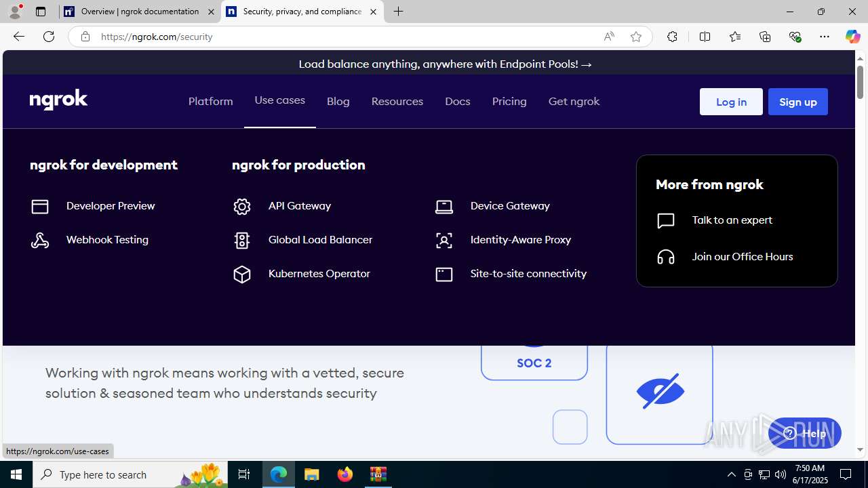Click the Office Hours headphones icon
The width and height of the screenshot is (868, 488).
pyautogui.click(x=666, y=257)
